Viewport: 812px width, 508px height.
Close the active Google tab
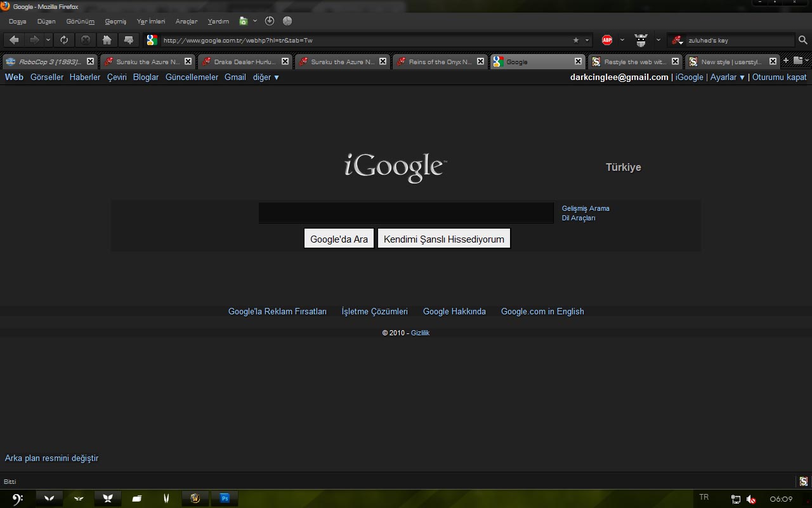[578, 62]
